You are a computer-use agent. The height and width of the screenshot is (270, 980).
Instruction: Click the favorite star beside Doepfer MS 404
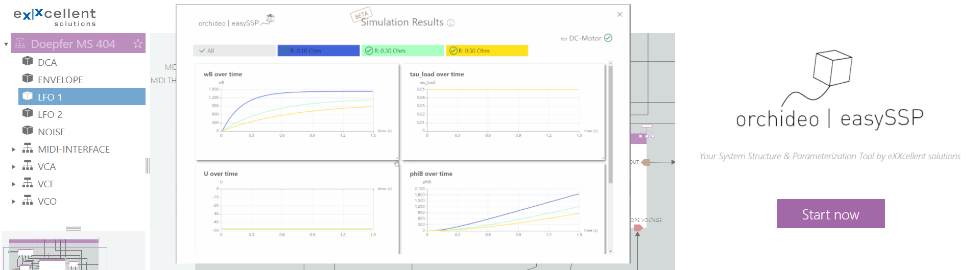[x=137, y=44]
